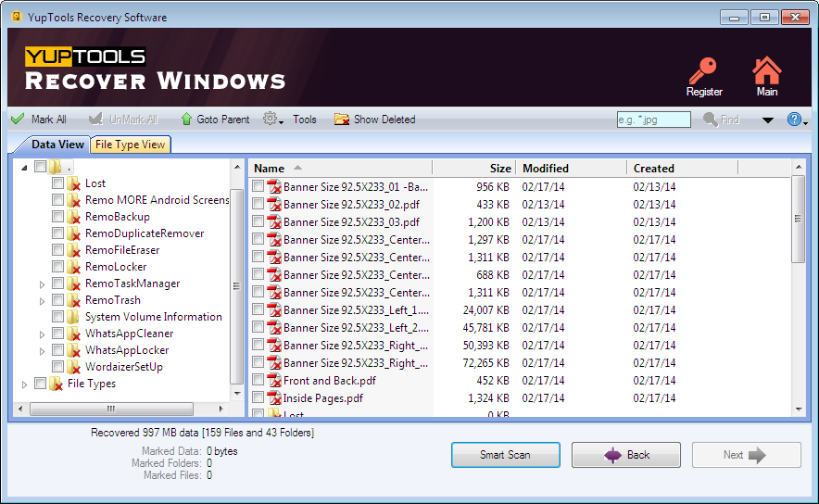The height and width of the screenshot is (504, 819).
Task: Go to Main home icon
Action: (766, 70)
